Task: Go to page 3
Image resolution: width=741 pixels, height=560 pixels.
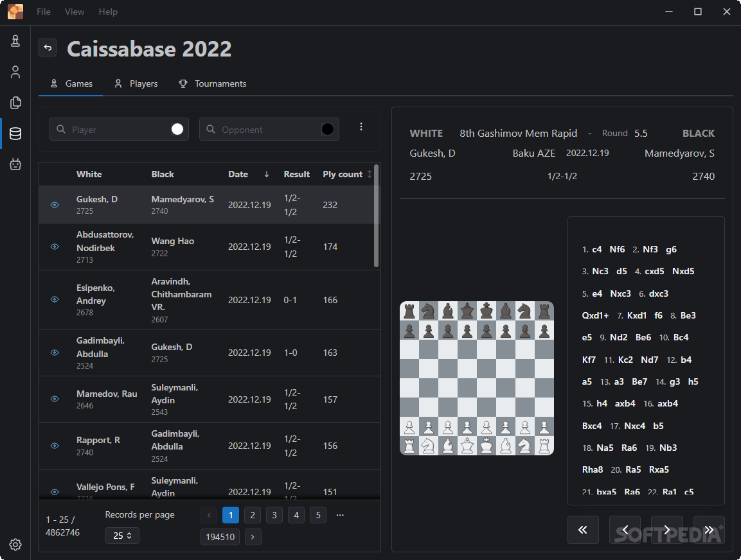Action: tap(274, 515)
